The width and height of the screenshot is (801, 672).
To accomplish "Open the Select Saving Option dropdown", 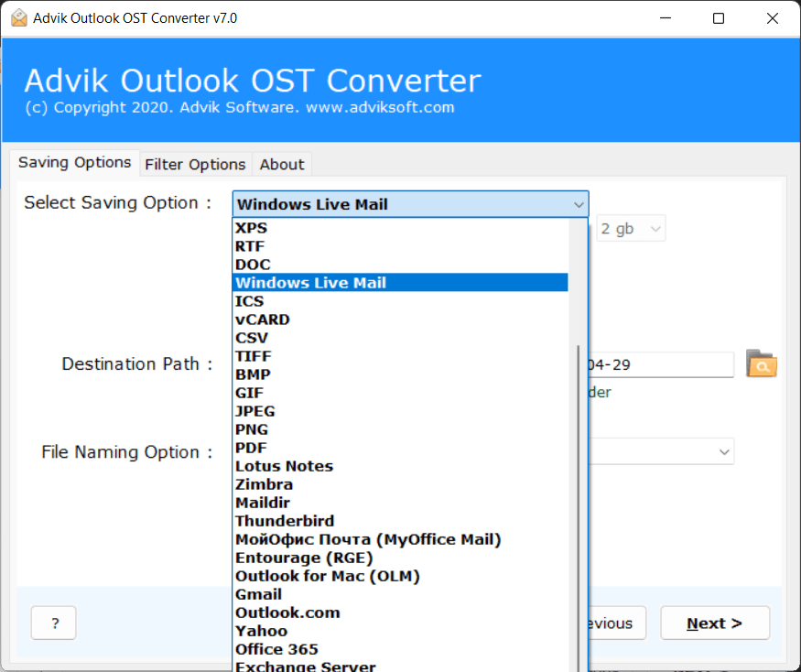I will pos(410,204).
